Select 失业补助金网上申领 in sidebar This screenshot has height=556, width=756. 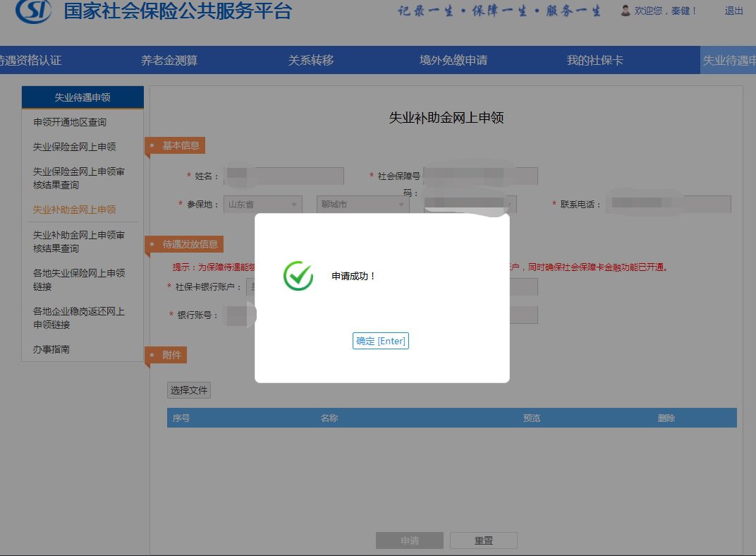click(x=74, y=210)
